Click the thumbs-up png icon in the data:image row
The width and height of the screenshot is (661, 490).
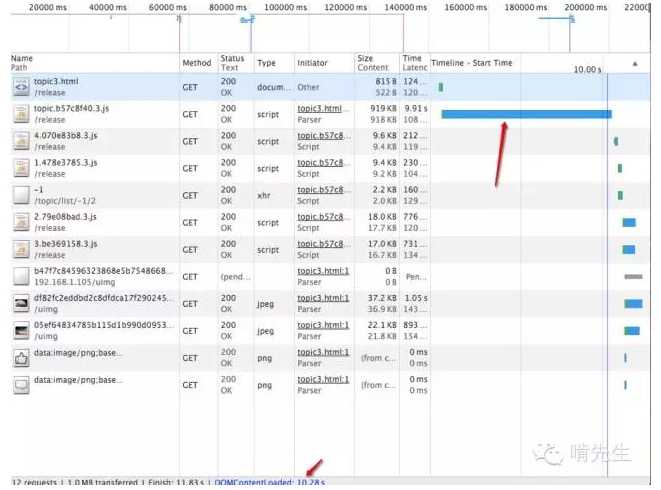point(21,358)
